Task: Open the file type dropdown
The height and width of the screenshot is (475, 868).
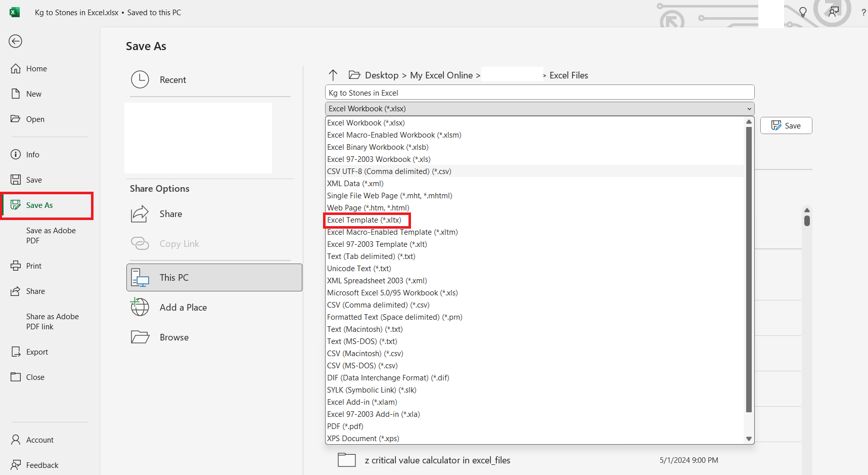Action: pyautogui.click(x=539, y=109)
